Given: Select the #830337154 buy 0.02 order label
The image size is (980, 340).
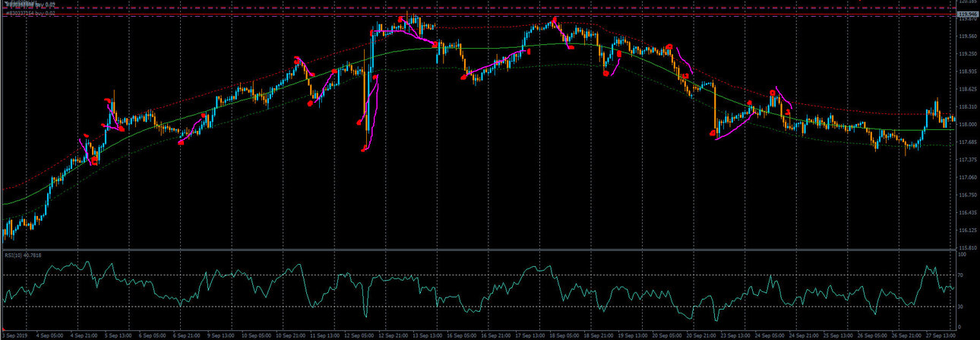Looking at the screenshot, I should coord(30,13).
